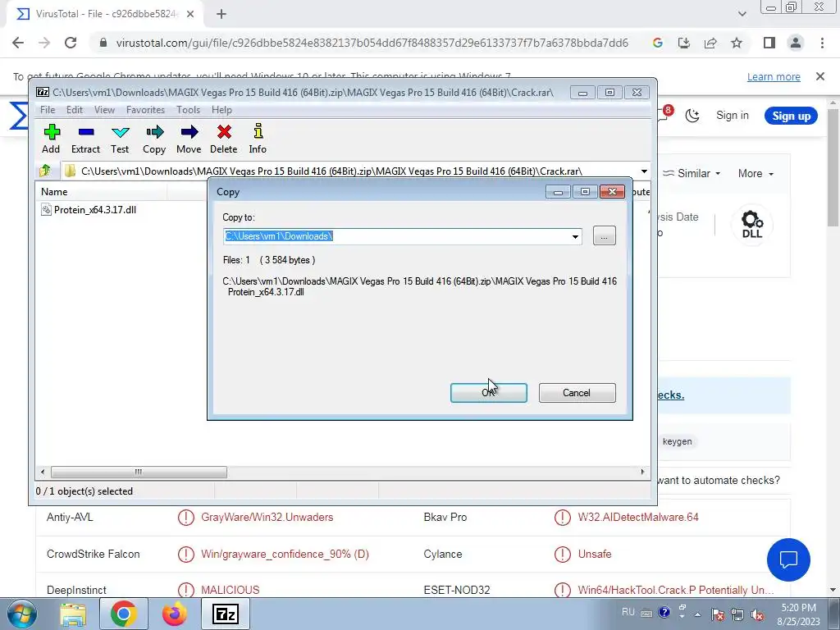840x630 pixels.
Task: Open VirusTotal notifications with badge 8
Action: click(664, 114)
